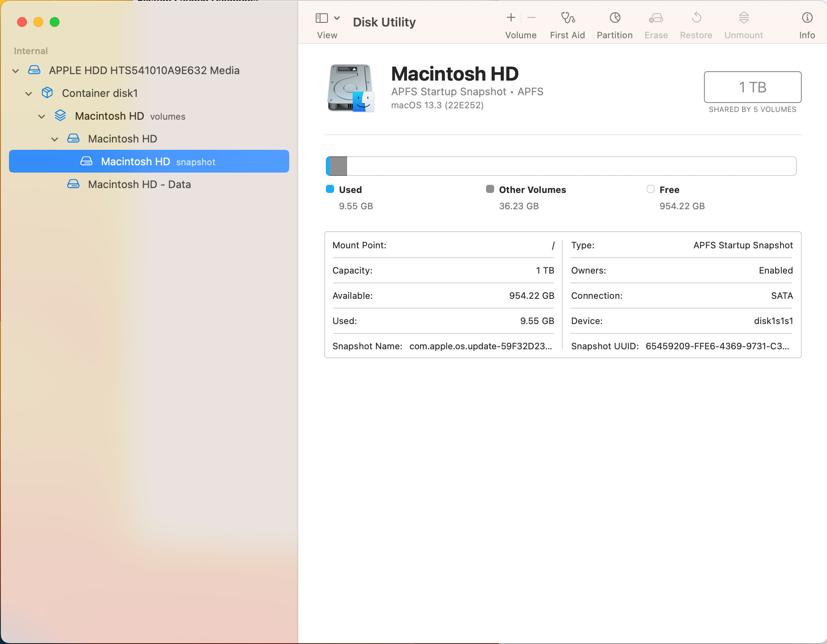
Task: Click the First Aid label
Action: pos(567,35)
